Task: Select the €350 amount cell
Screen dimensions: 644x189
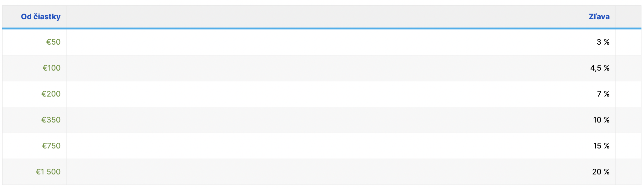Action: [x=34, y=120]
